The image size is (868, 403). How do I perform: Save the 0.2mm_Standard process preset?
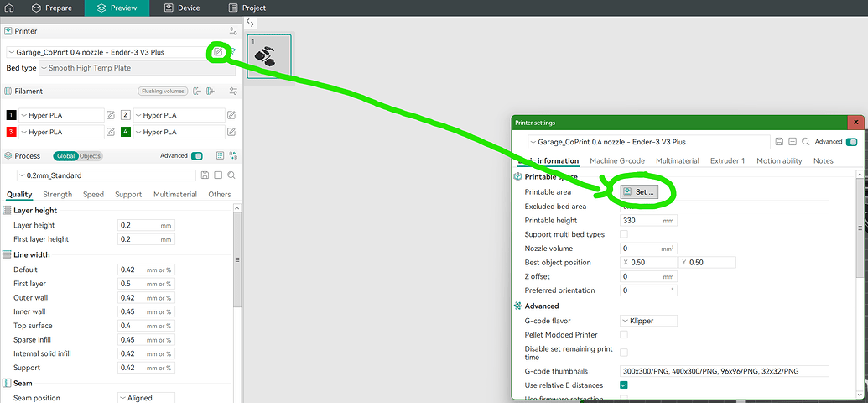pyautogui.click(x=205, y=175)
